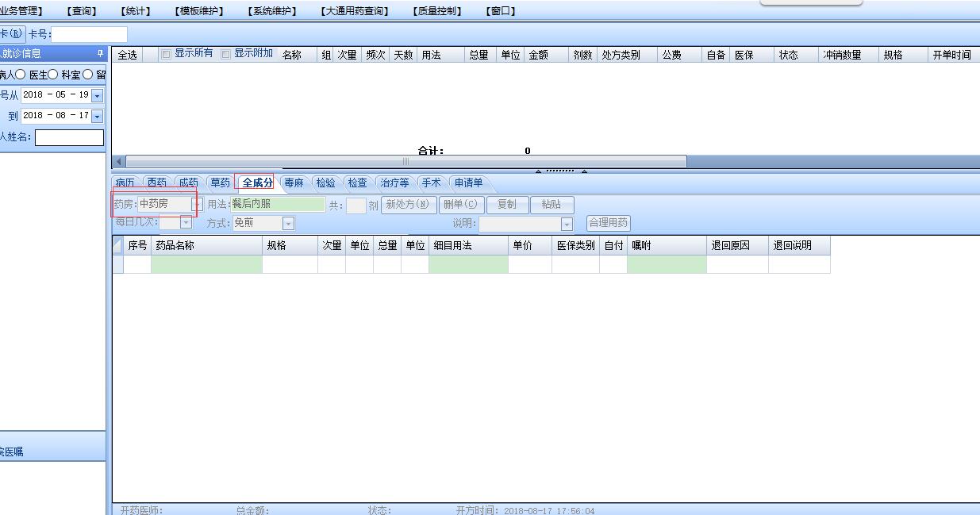Screen dimensions: 980x515
Task: Open the end date 2018-08-17 dropdown arrow
Action: [x=98, y=116]
